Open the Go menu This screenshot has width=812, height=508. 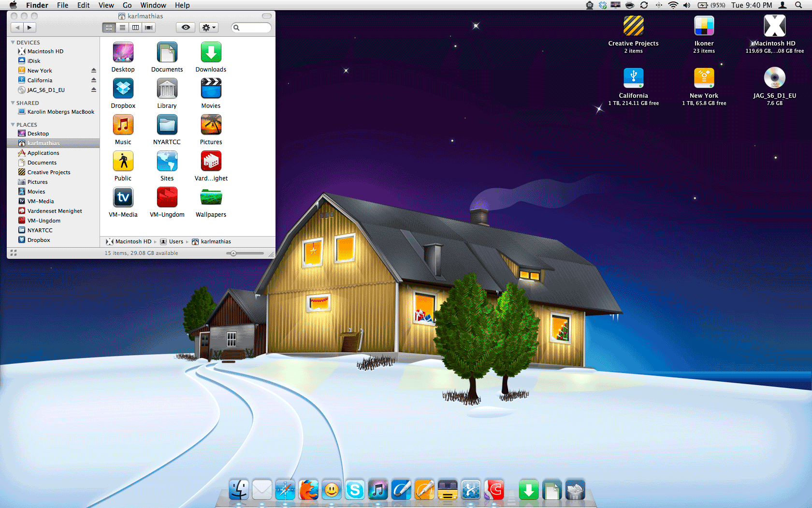127,5
